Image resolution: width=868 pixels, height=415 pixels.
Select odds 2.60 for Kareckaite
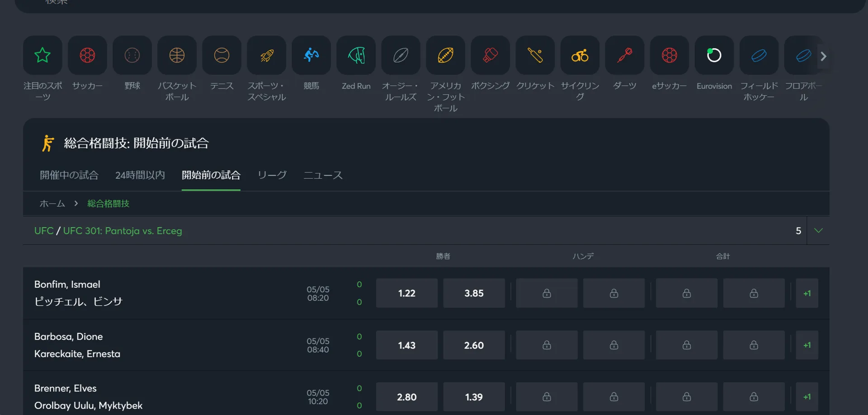pyautogui.click(x=474, y=345)
